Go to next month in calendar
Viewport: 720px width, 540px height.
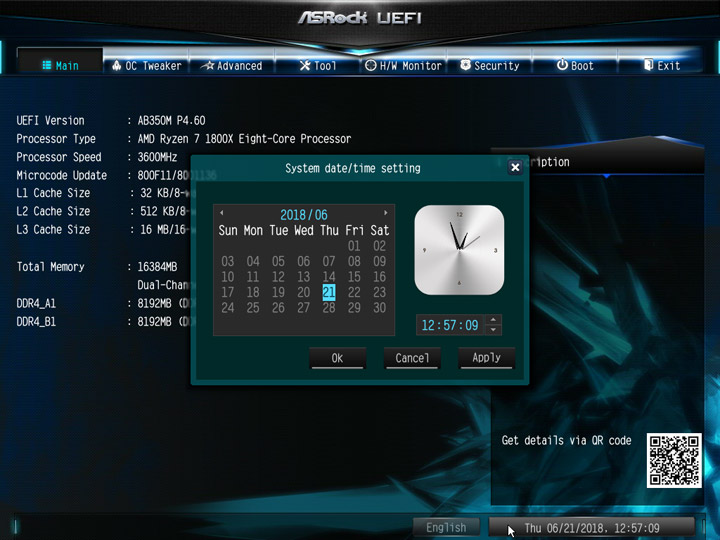pyautogui.click(x=385, y=213)
